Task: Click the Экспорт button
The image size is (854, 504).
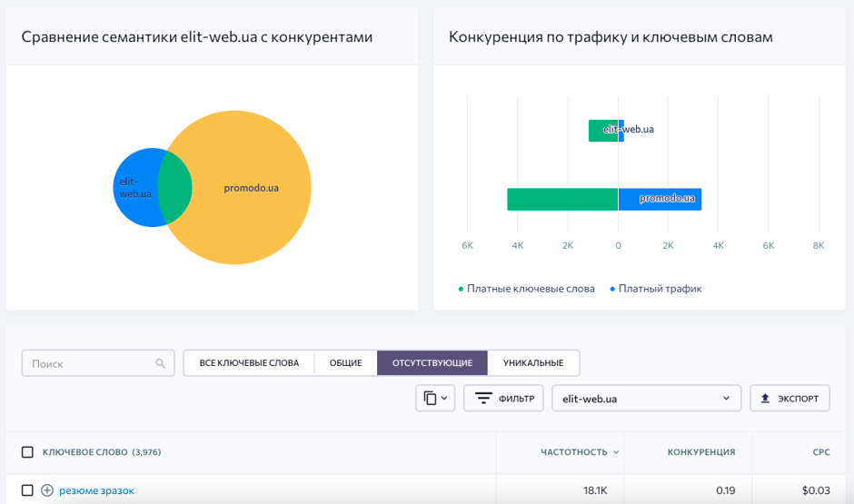Action: [789, 399]
